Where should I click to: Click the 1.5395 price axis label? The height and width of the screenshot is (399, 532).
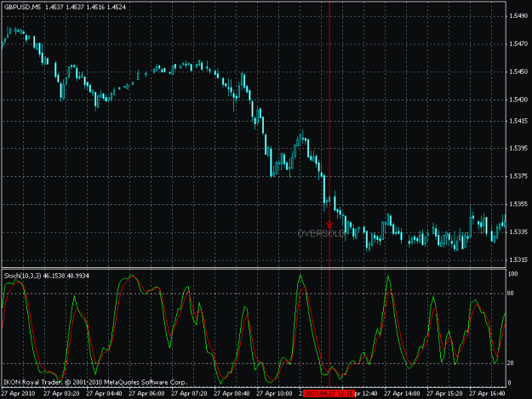tap(518, 149)
